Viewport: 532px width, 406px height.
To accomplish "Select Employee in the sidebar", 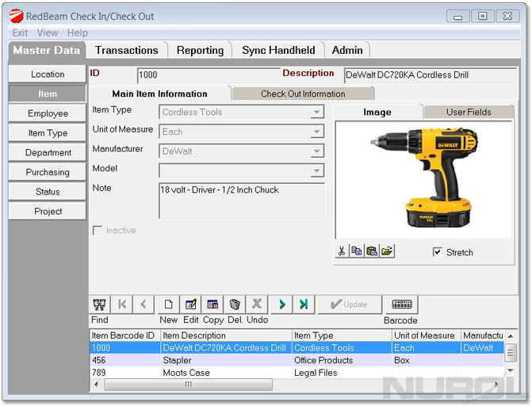I will click(48, 113).
